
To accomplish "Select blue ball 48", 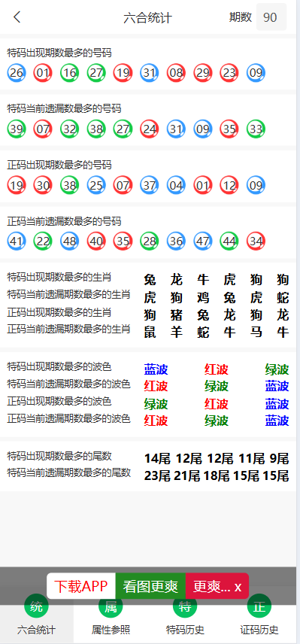I will [70, 241].
